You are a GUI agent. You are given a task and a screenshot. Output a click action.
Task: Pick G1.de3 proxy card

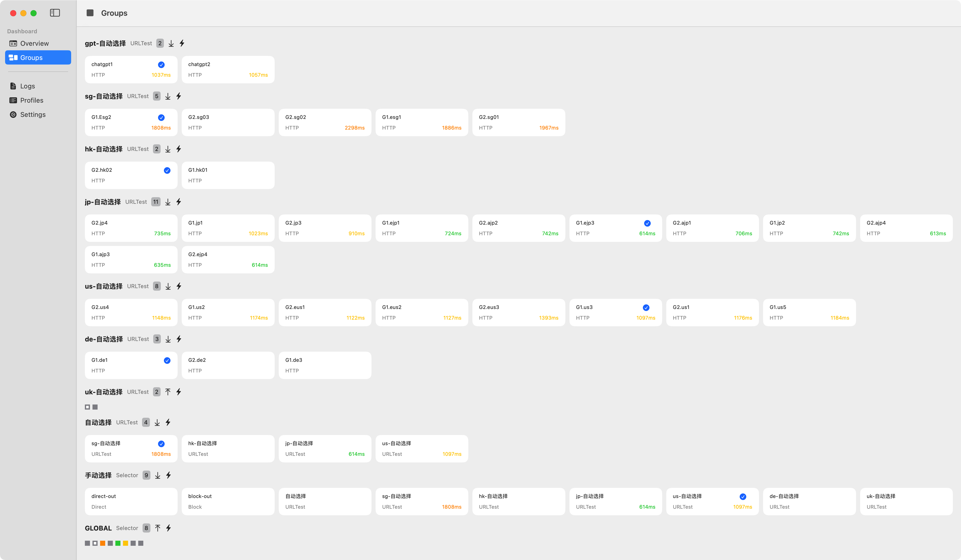pyautogui.click(x=325, y=365)
